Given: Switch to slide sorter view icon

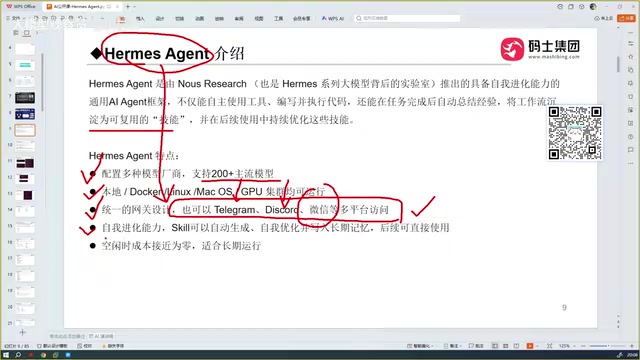Looking at the screenshot, I should tap(506, 346).
